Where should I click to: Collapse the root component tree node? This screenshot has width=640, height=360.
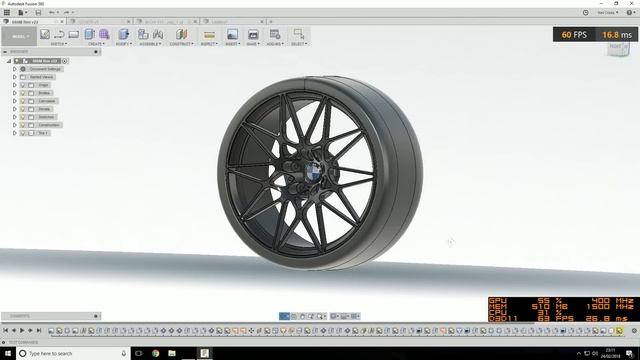coord(9,61)
